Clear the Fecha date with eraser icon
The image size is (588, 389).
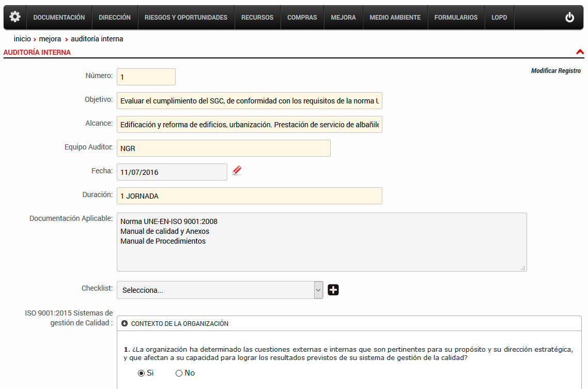(x=237, y=171)
